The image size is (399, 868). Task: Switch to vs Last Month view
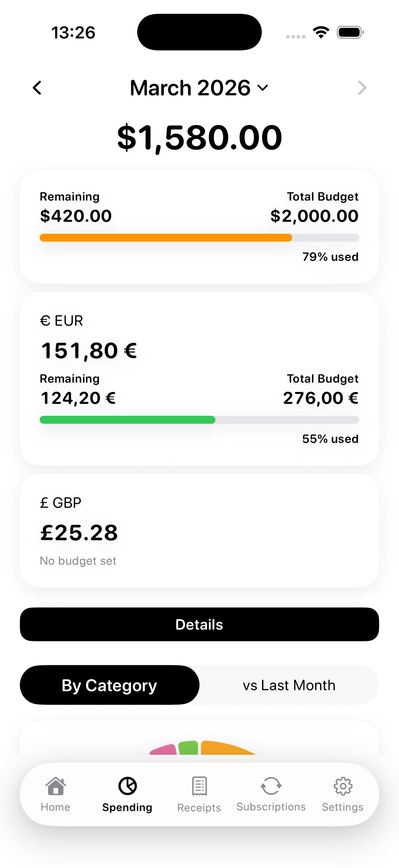(x=289, y=685)
